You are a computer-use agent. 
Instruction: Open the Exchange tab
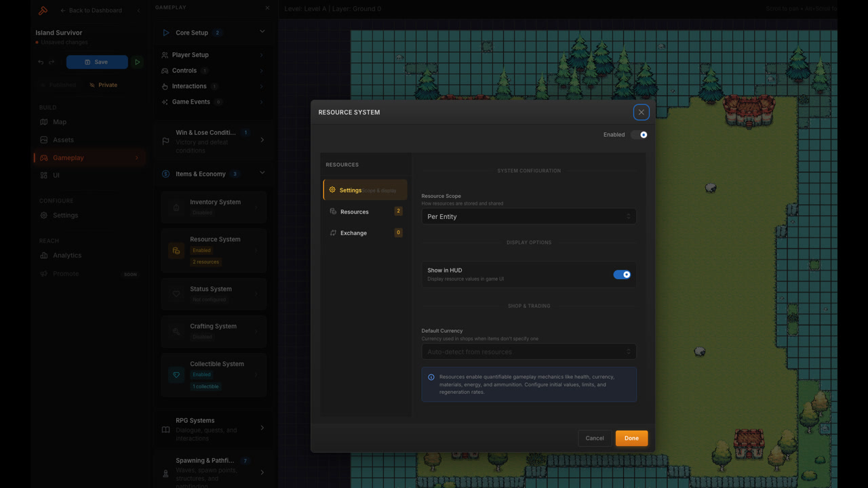(353, 232)
